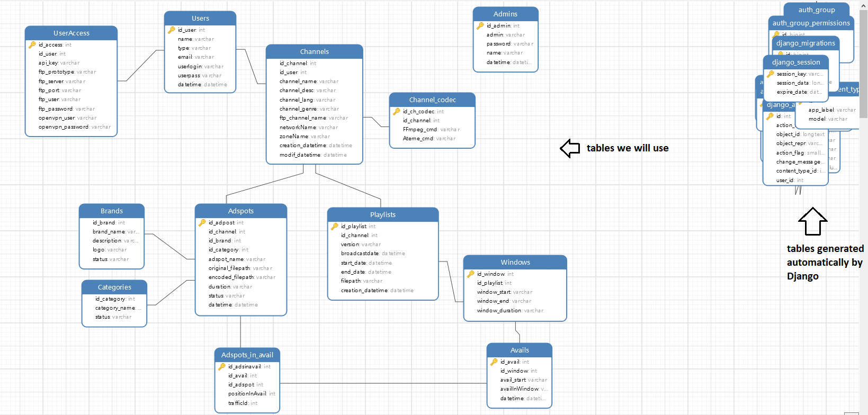The image size is (868, 415).
Task: Click the Brands table header
Action: point(111,211)
